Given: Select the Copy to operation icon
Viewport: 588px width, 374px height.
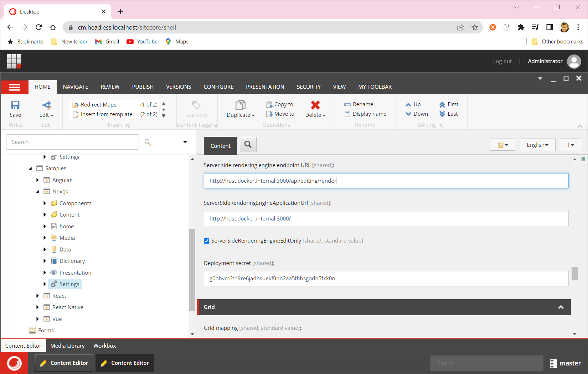Looking at the screenshot, I should click(268, 104).
